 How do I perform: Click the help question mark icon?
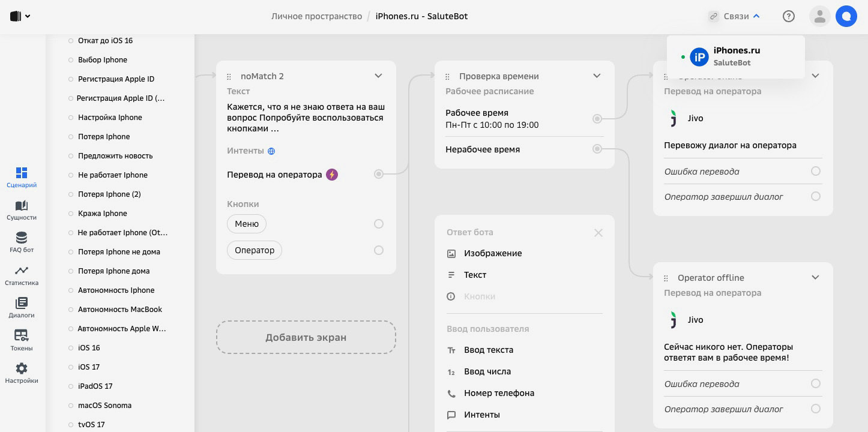(x=789, y=16)
